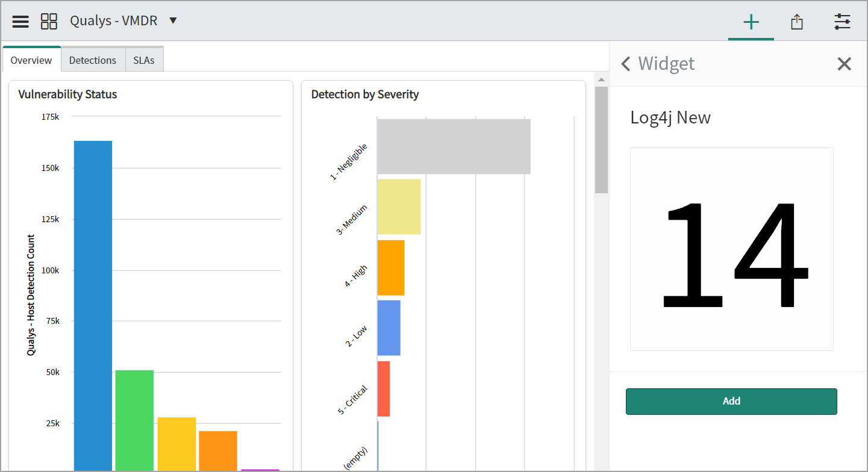Click the Log4j New widget preview
Viewport: 868px width, 472px height.
[731, 249]
